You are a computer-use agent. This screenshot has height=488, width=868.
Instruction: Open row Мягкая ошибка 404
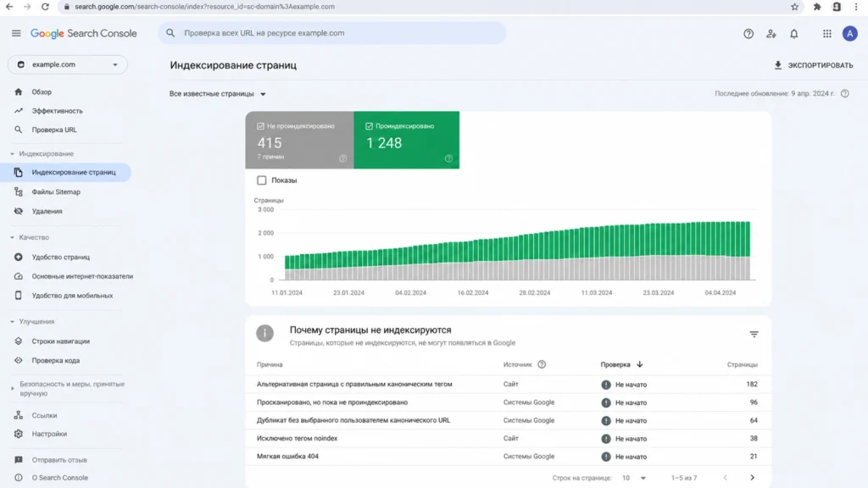pyautogui.click(x=509, y=457)
